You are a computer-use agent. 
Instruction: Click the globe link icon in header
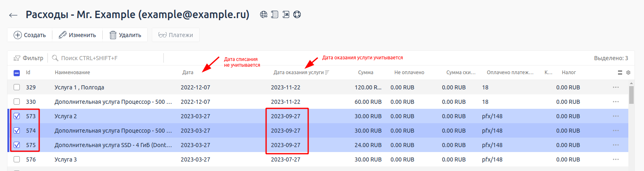(x=264, y=14)
